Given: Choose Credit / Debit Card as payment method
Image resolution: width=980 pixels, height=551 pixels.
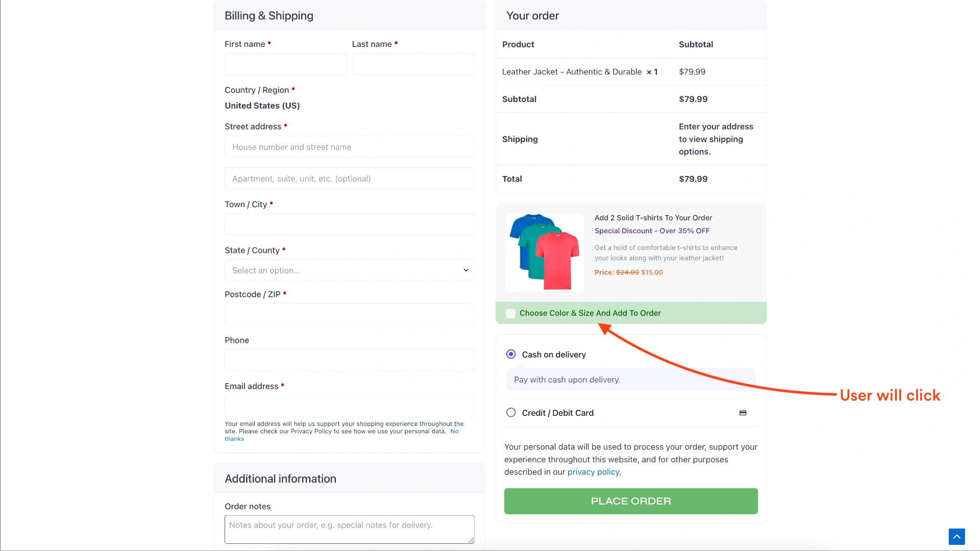Looking at the screenshot, I should 510,412.
